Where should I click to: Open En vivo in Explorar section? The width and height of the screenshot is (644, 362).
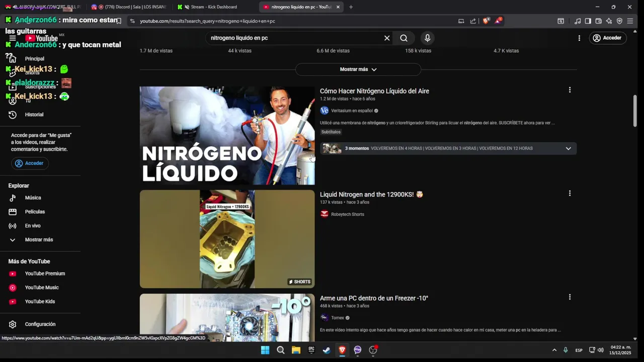(32, 226)
